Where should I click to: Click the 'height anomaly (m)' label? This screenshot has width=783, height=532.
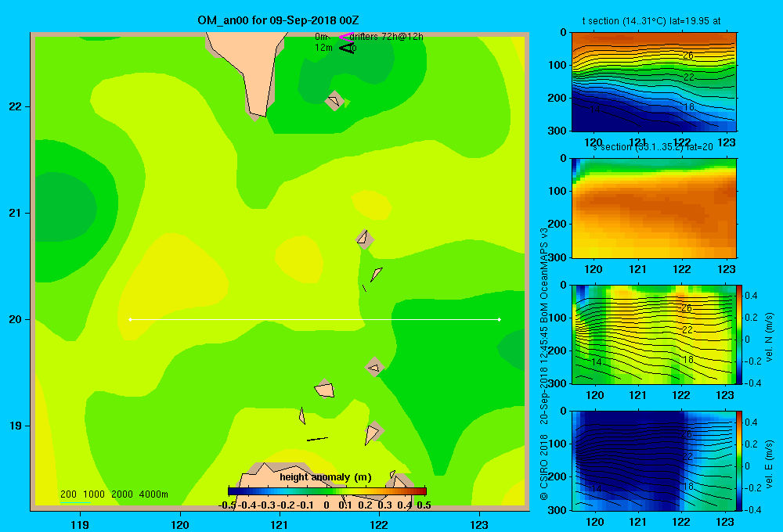326,477
